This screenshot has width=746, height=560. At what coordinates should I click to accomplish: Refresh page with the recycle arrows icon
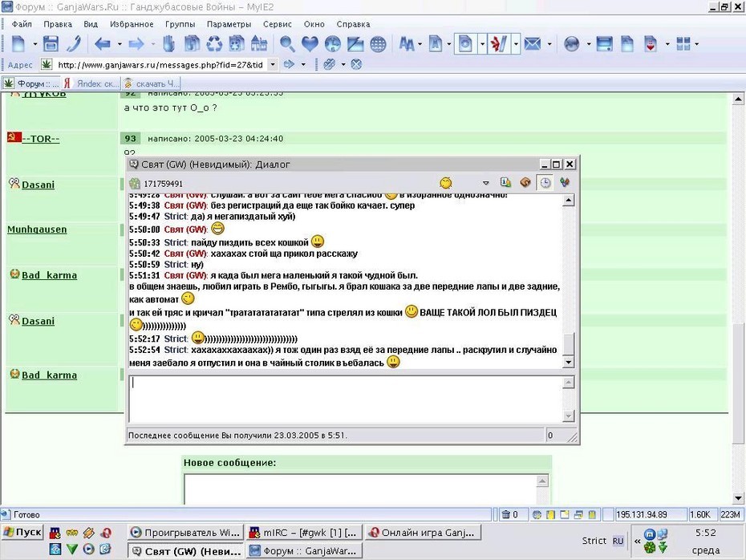(214, 44)
